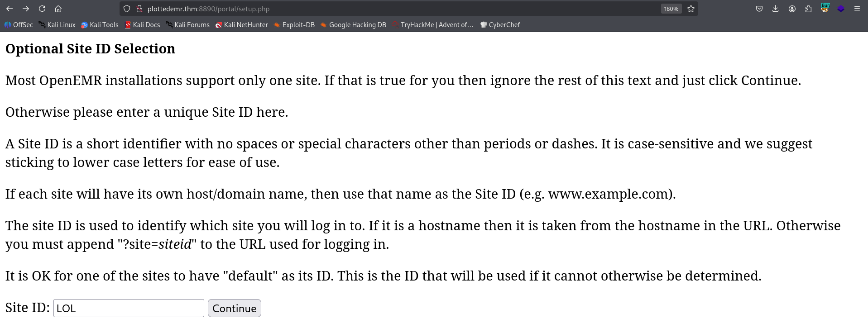
Task: Reload the current page
Action: point(42,9)
